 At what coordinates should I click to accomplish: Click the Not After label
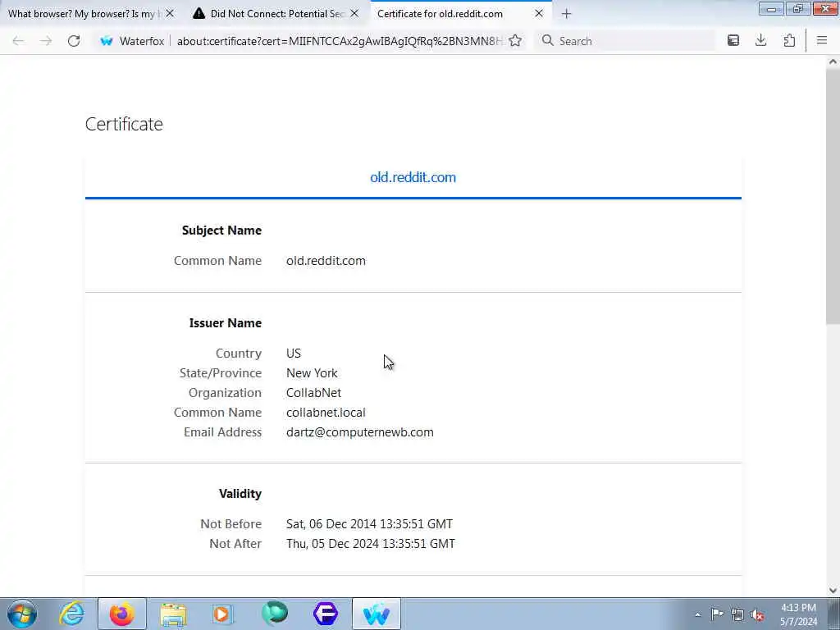[235, 544]
